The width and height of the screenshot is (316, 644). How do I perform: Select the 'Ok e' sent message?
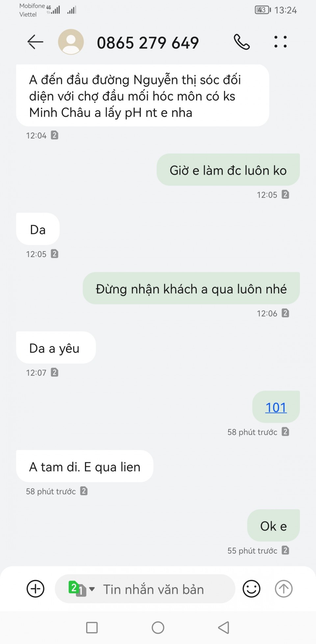tap(274, 526)
